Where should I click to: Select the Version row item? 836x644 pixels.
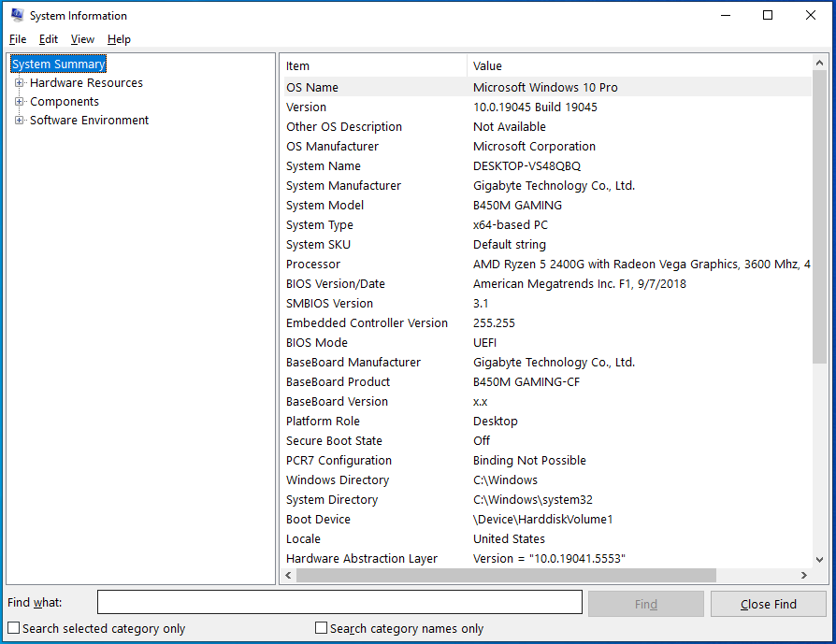(306, 107)
